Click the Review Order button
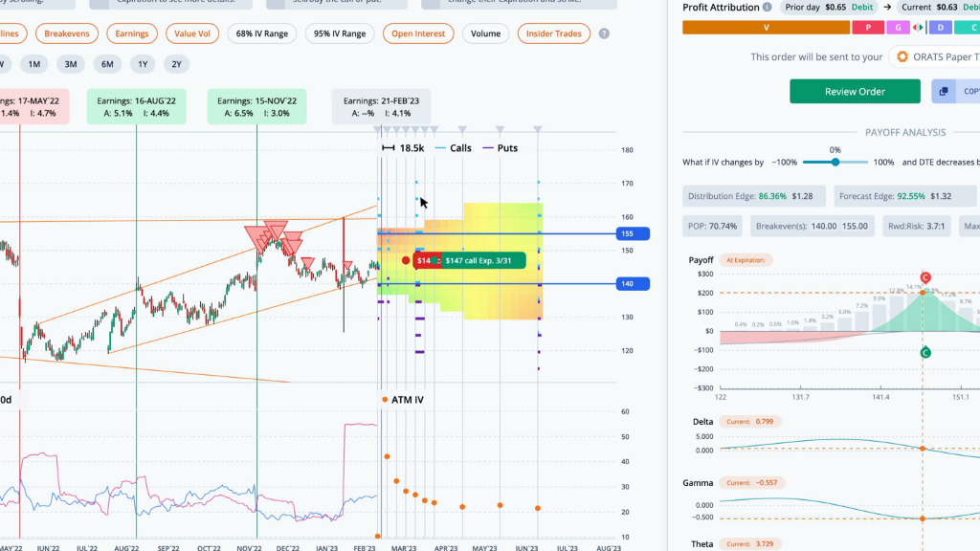 pyautogui.click(x=855, y=91)
